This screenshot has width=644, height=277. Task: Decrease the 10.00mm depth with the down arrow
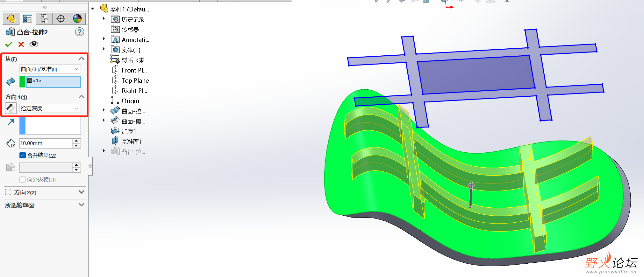[x=76, y=146]
